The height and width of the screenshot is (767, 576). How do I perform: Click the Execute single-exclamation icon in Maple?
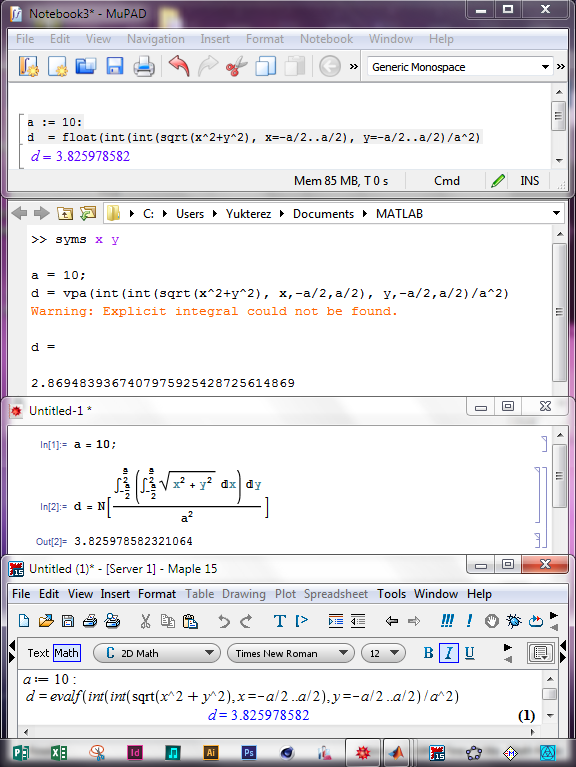(x=469, y=621)
